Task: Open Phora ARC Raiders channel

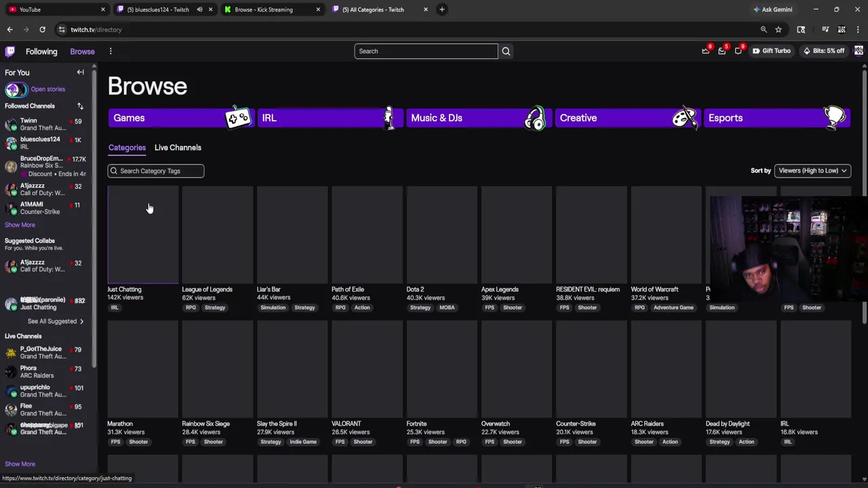Action: pyautogui.click(x=46, y=371)
